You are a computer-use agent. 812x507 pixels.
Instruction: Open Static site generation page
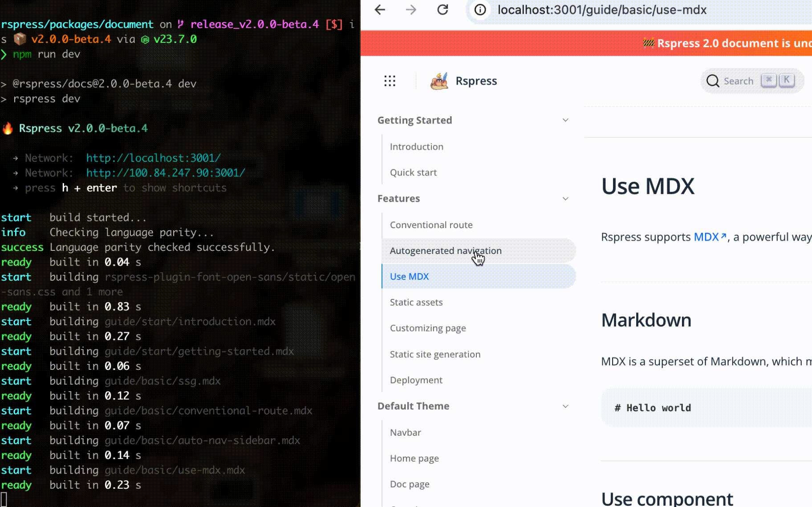pyautogui.click(x=435, y=354)
